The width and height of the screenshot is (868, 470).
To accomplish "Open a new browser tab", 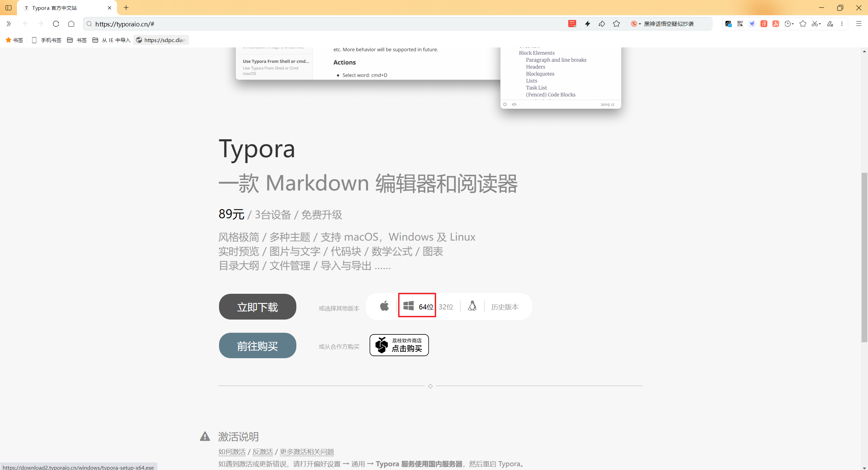I will coord(126,7).
